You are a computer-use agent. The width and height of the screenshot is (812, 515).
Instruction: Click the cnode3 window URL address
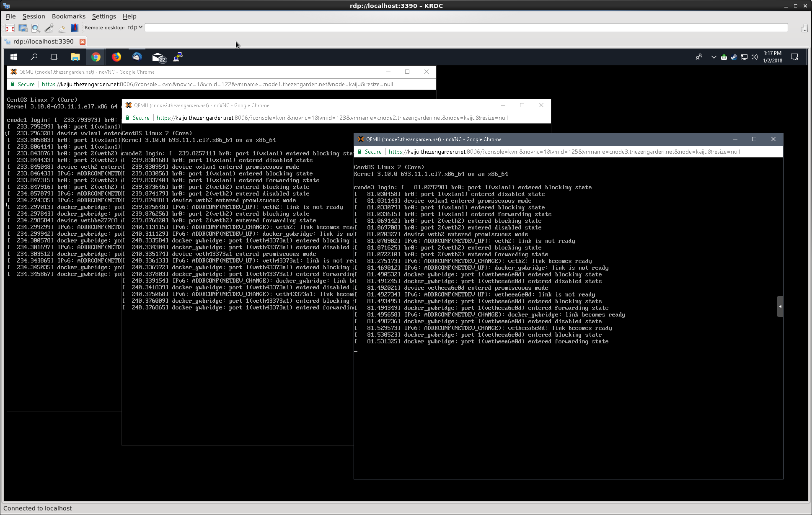click(x=564, y=152)
